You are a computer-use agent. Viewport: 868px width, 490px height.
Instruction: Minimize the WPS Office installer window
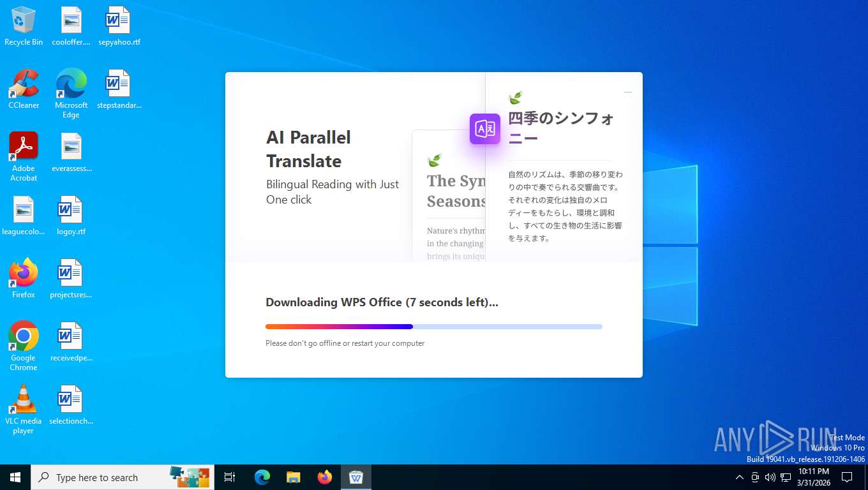[x=628, y=93]
